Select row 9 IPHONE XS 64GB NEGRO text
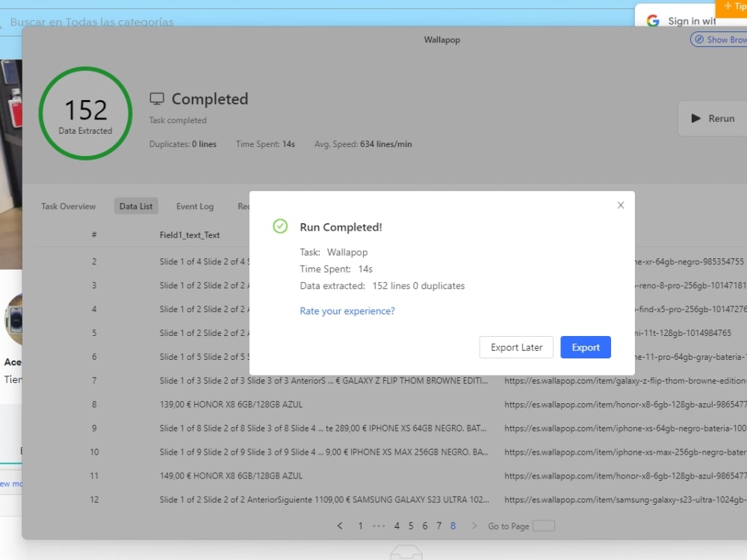Image resolution: width=747 pixels, height=560 pixels. [323, 428]
